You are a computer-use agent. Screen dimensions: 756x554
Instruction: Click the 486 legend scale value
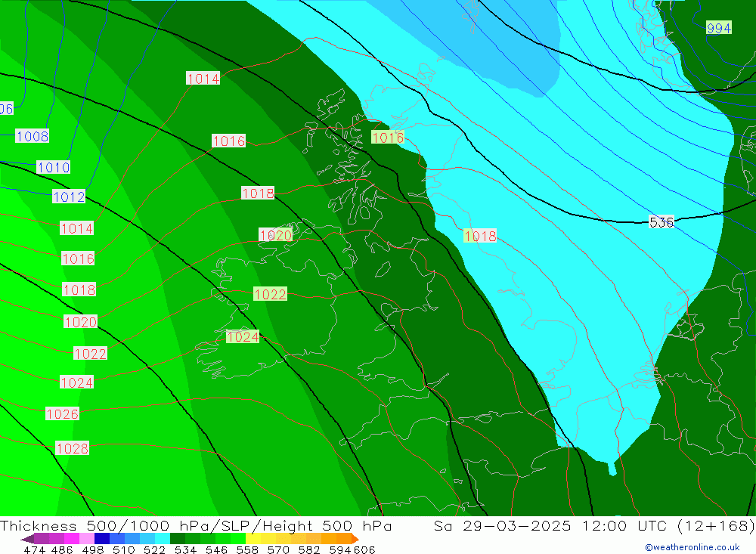tap(62, 550)
